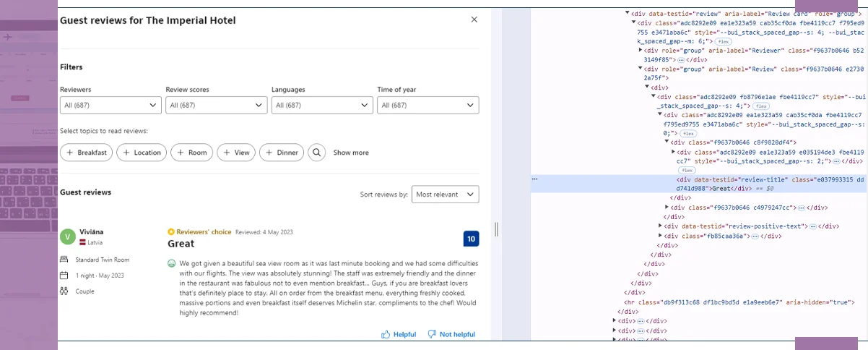Viewport: 868px width, 350px height.
Task: Click the calendar icon beside 1 night
Action: point(64,276)
